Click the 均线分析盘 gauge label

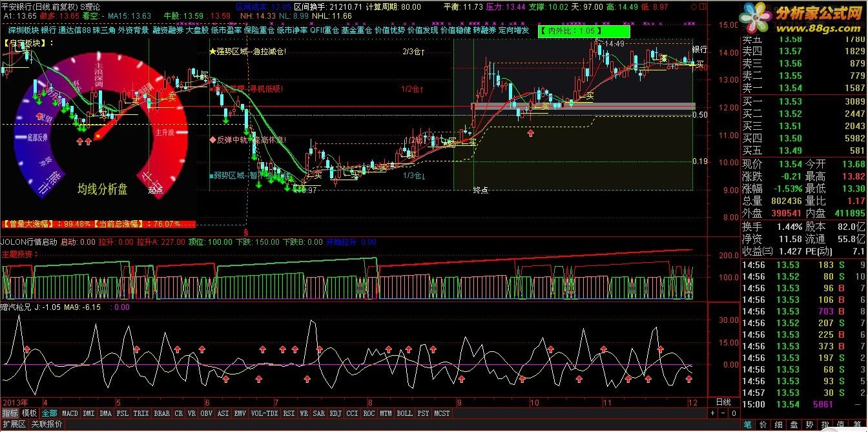[103, 189]
